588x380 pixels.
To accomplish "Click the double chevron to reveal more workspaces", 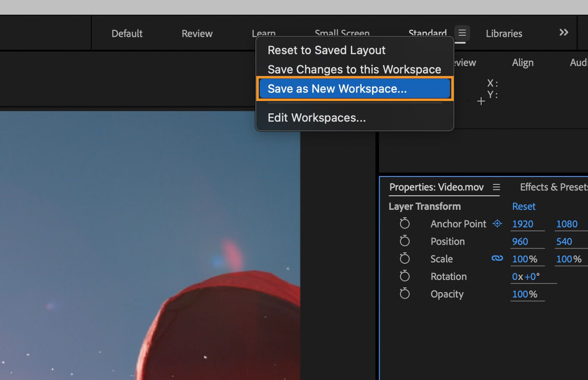I will coord(563,33).
